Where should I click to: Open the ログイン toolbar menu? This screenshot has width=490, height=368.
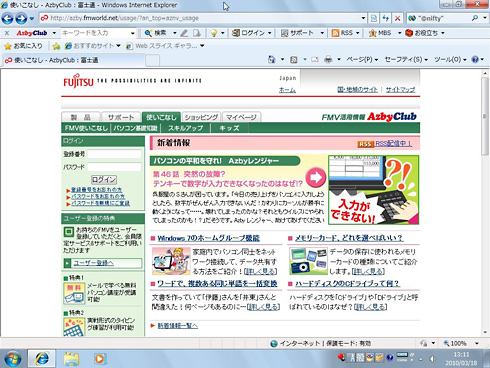tap(252, 33)
